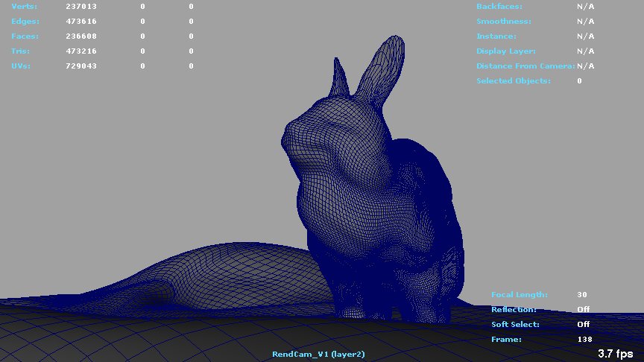644x362 pixels.
Task: Click the UVs count value 729043
Action: pos(81,66)
